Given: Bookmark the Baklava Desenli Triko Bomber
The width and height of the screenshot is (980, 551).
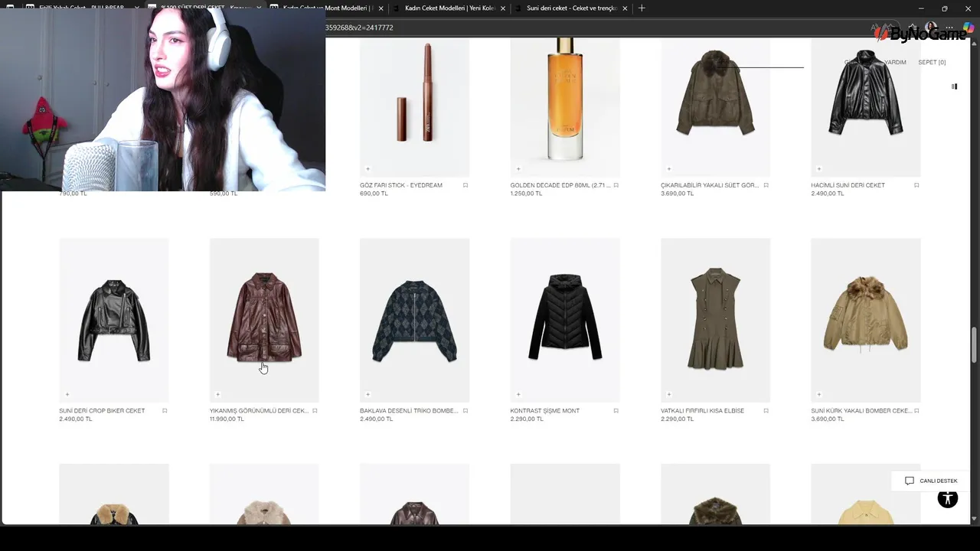Looking at the screenshot, I should tap(465, 411).
